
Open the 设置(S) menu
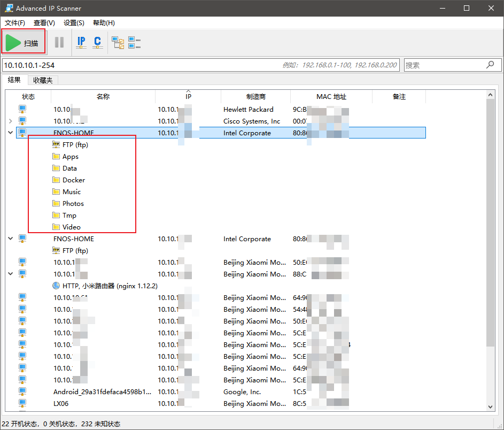(x=74, y=23)
